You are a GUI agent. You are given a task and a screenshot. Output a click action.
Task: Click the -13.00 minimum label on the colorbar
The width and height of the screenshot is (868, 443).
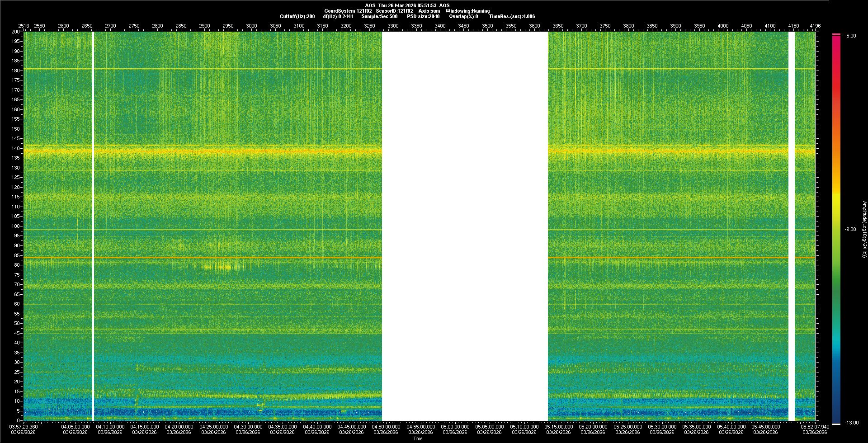851,423
